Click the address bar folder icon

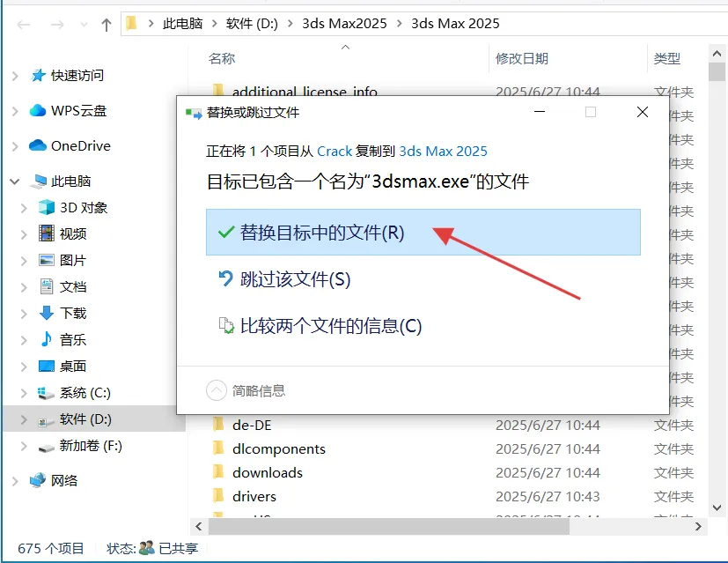click(131, 23)
